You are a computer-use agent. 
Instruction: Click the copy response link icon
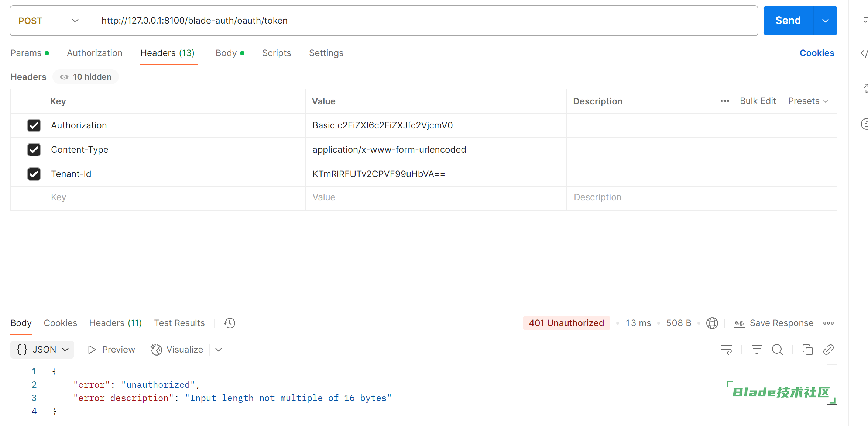[x=828, y=350]
